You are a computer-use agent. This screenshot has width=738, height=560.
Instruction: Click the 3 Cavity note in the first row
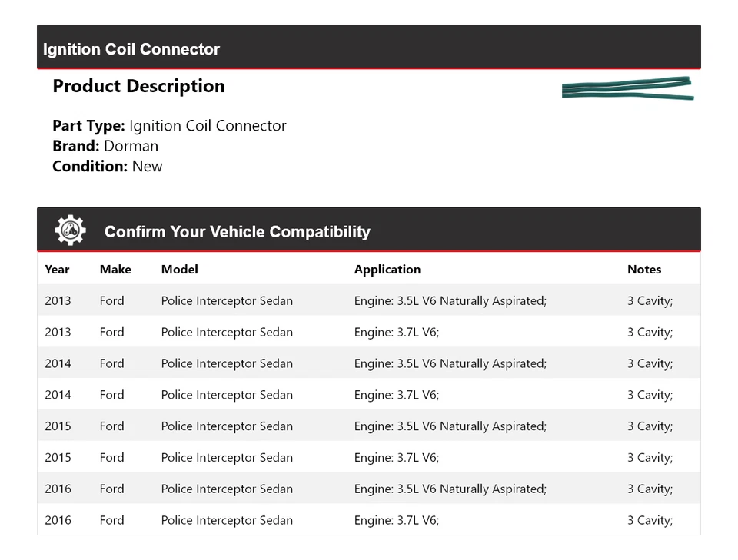[x=650, y=301]
